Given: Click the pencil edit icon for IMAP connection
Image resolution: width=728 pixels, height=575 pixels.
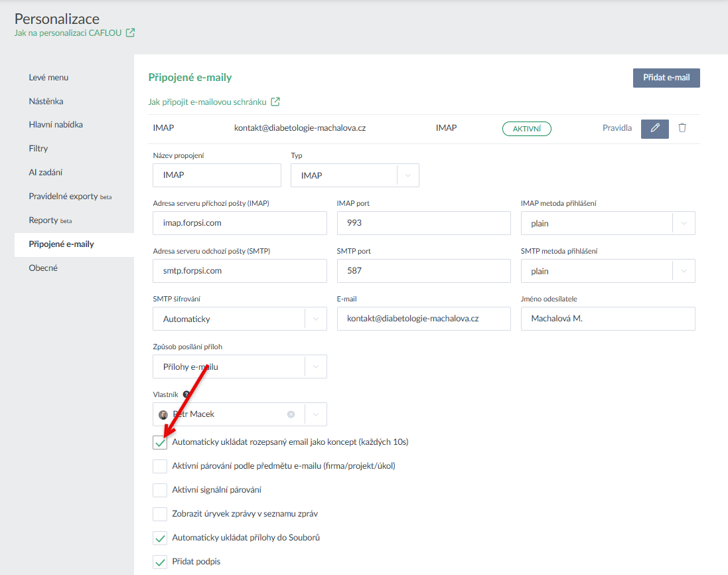Looking at the screenshot, I should point(654,128).
